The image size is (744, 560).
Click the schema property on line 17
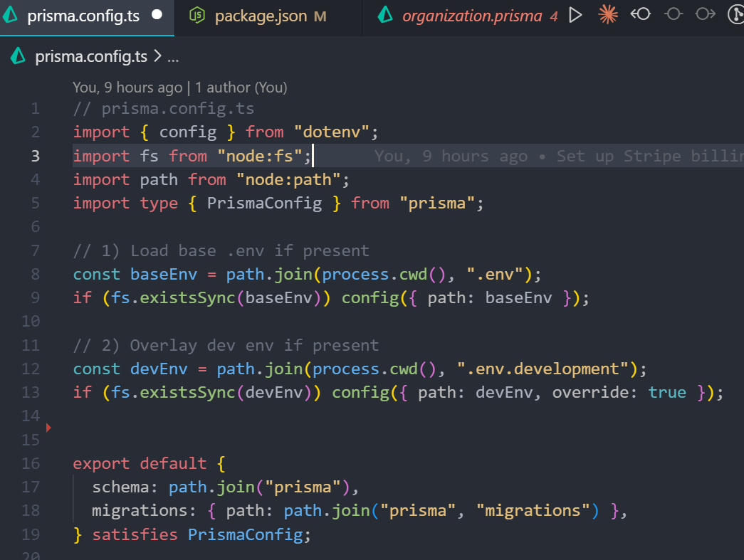[120, 487]
